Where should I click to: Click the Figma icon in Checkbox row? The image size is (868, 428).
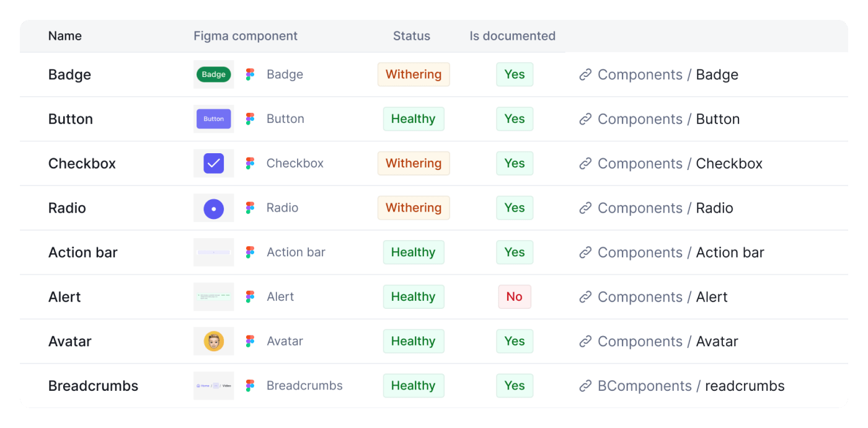pos(250,163)
